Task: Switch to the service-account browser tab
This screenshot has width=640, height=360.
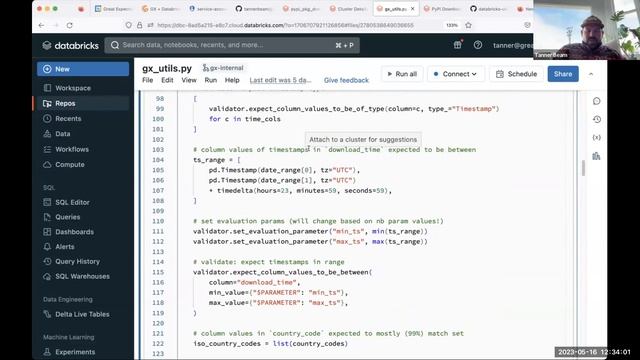Action: coord(208,9)
